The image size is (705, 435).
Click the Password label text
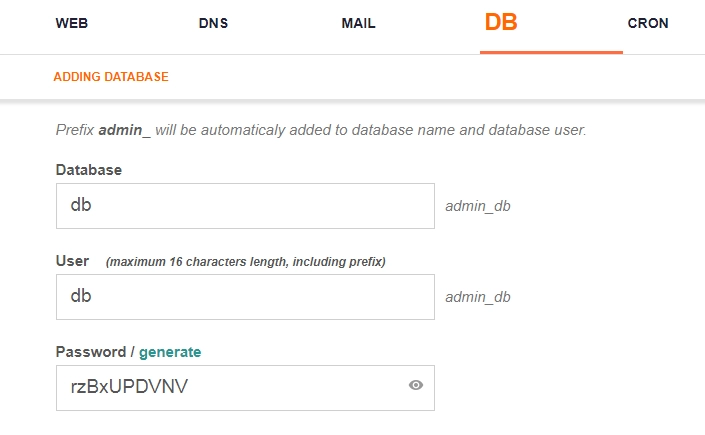(92, 352)
